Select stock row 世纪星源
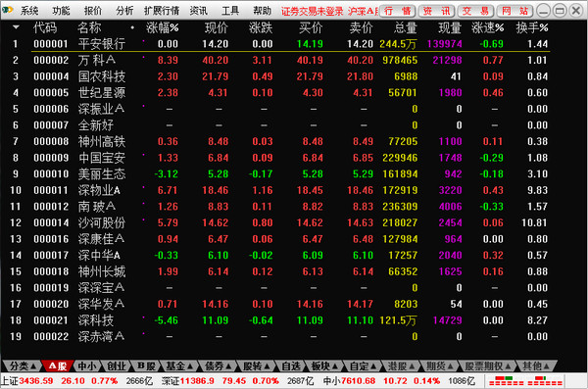This screenshot has height=389, width=588. tap(279, 93)
